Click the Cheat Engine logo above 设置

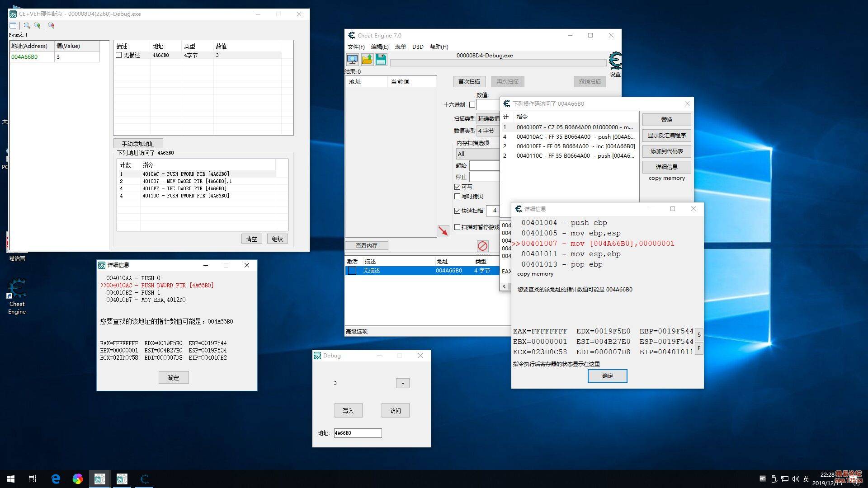point(615,60)
